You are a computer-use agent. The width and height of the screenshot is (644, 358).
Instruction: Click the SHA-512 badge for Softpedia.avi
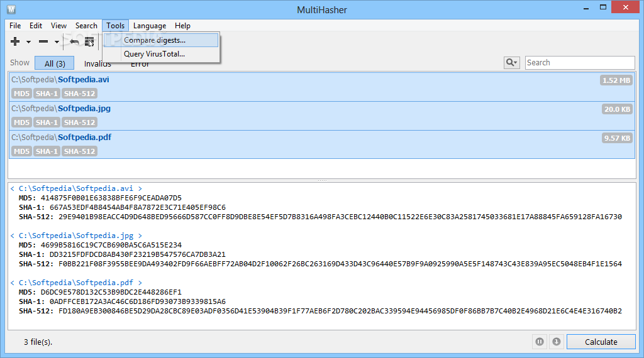point(79,94)
